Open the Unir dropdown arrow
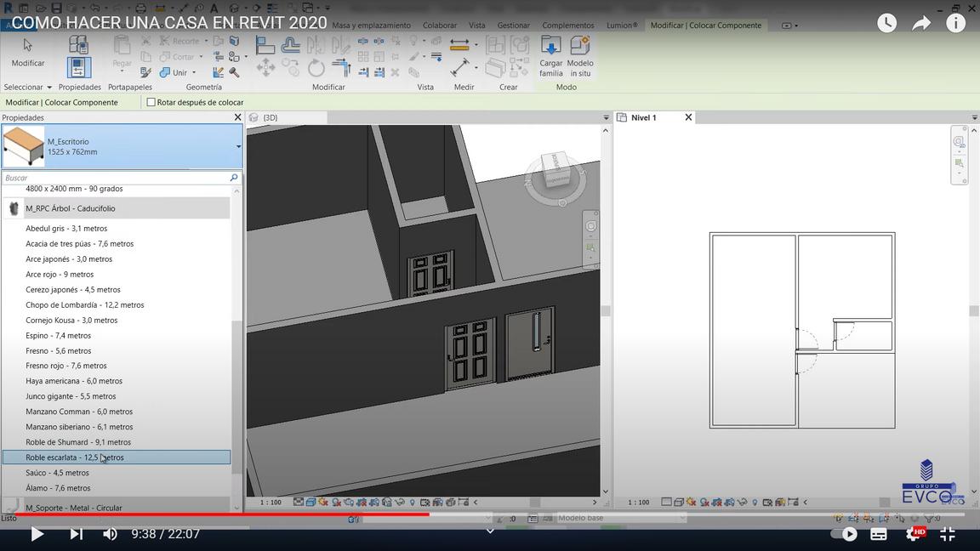Screen dimensions: 980x551 point(194,72)
